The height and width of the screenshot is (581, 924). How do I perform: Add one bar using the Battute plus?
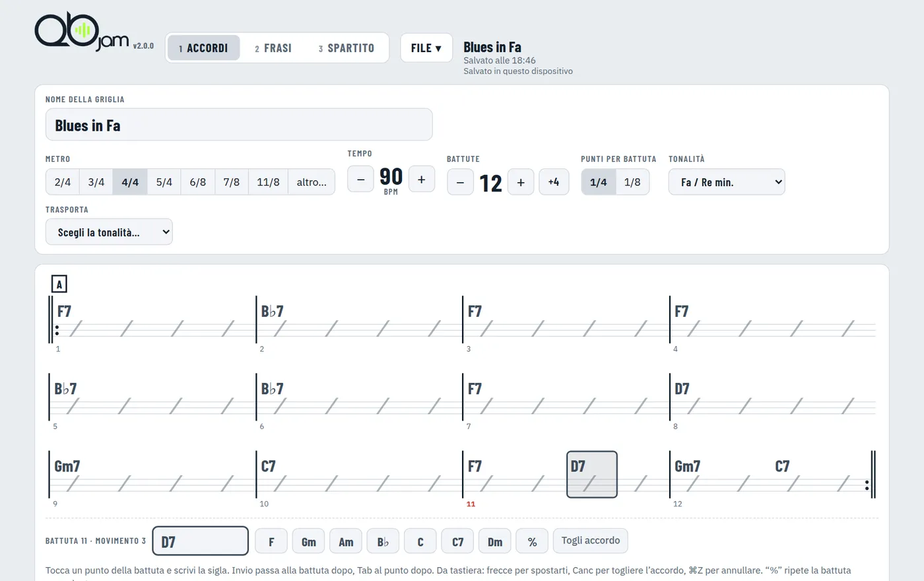tap(521, 182)
